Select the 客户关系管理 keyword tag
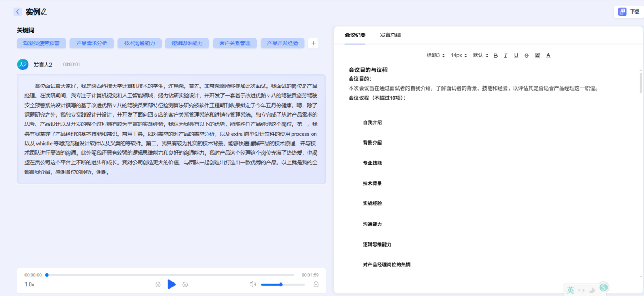The height and width of the screenshot is (296, 644). (234, 43)
